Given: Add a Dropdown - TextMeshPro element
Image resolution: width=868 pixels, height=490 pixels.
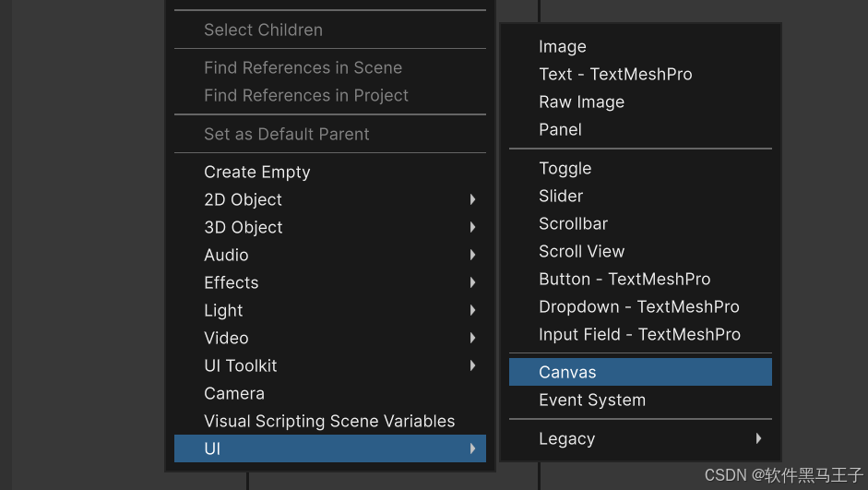Looking at the screenshot, I should point(638,306).
